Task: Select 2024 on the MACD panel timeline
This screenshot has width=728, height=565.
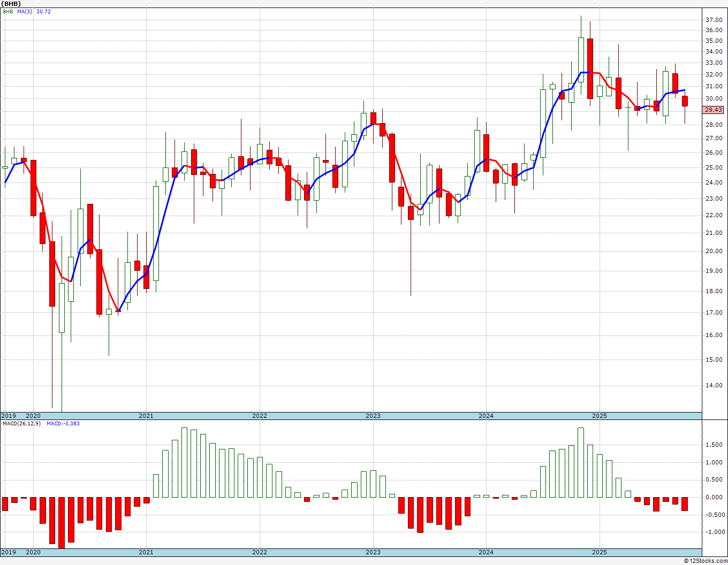Action: (x=486, y=552)
